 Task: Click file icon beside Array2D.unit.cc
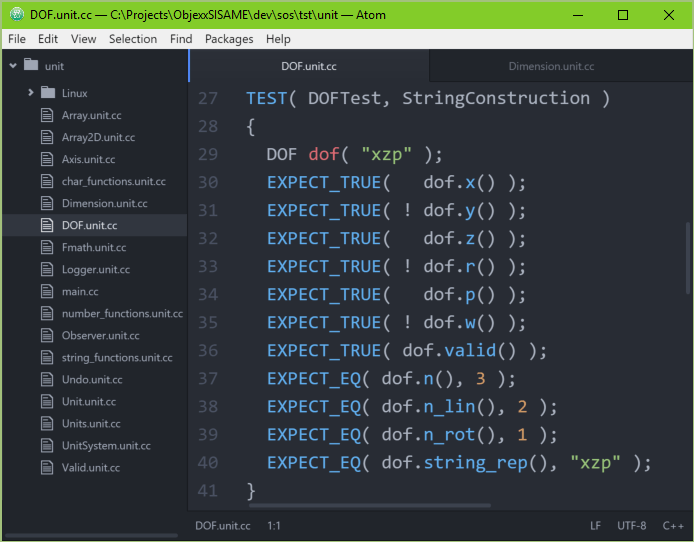click(x=47, y=137)
